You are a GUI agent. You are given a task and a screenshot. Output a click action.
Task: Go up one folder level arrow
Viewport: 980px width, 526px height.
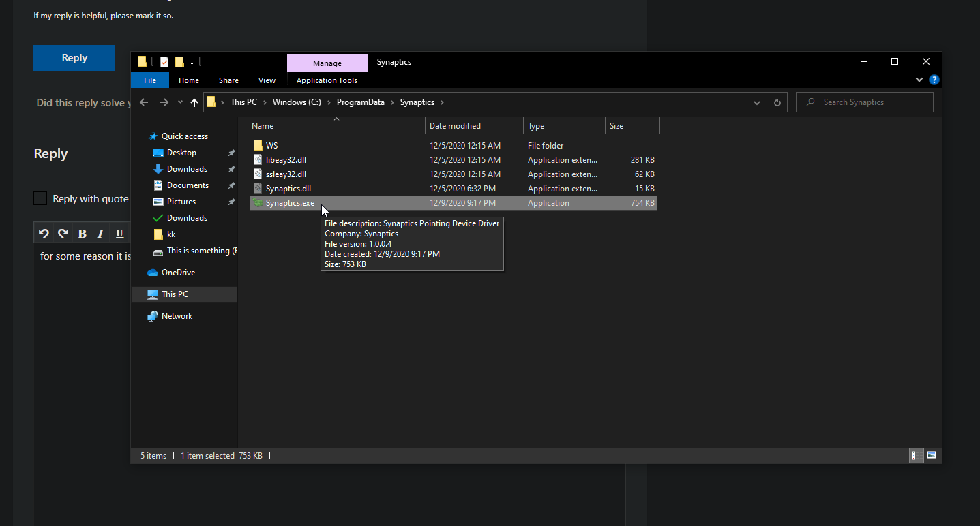[x=194, y=102]
